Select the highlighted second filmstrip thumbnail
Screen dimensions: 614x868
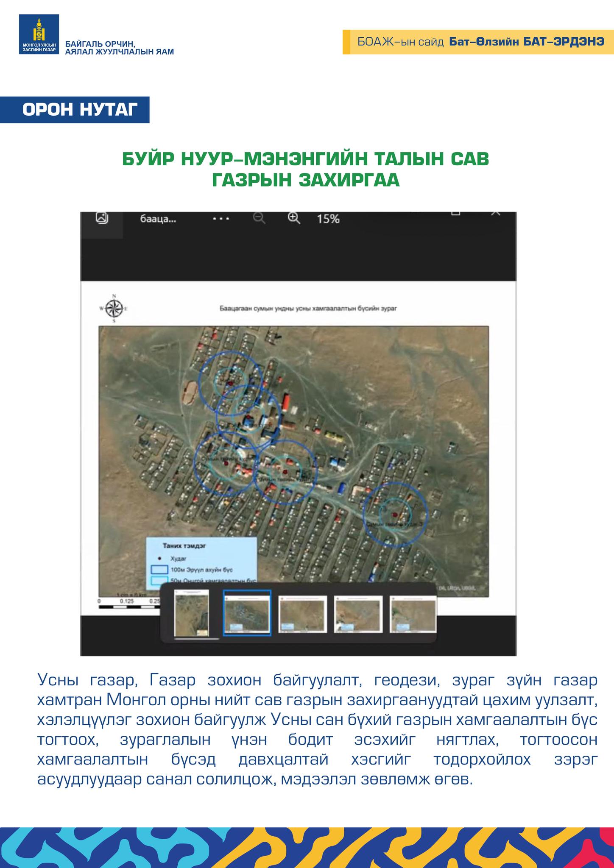247,613
